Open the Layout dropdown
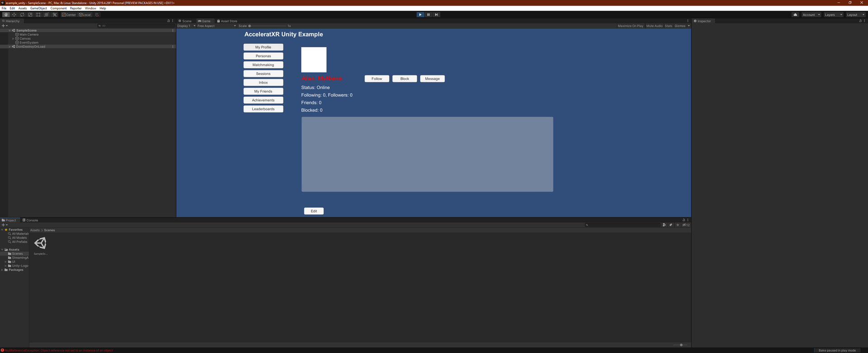 click(x=855, y=14)
